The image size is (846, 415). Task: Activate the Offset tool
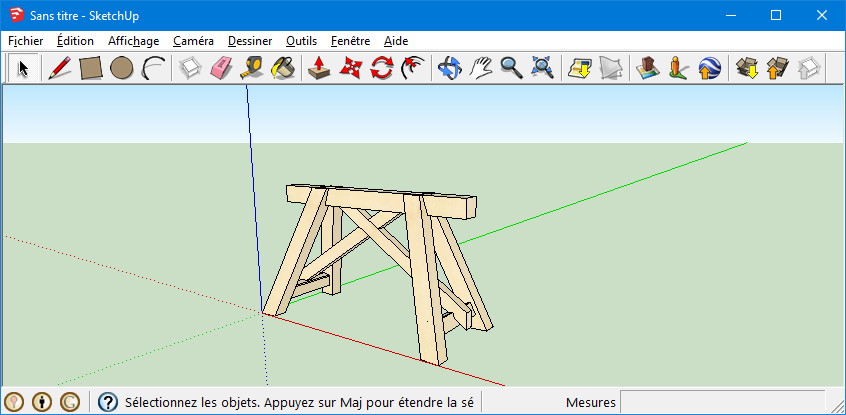pyautogui.click(x=412, y=68)
